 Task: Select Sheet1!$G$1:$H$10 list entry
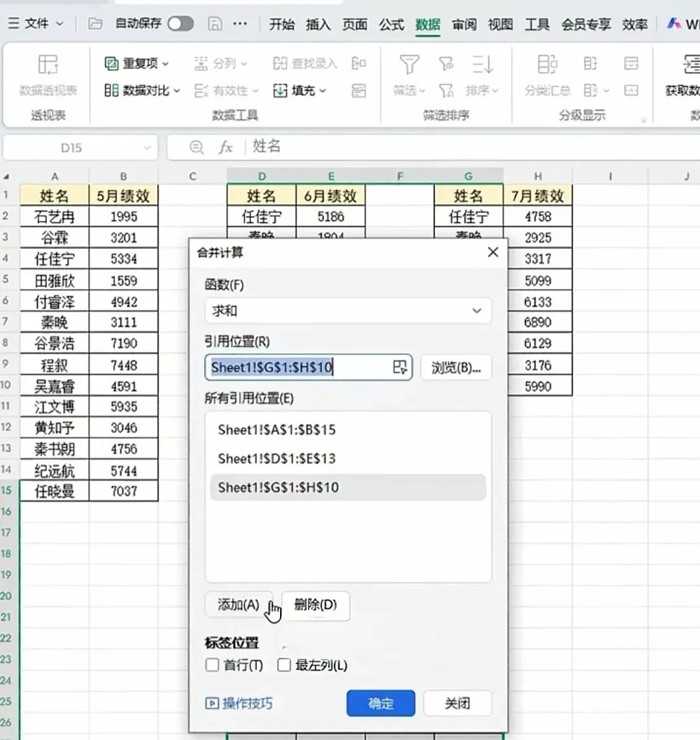tap(348, 487)
